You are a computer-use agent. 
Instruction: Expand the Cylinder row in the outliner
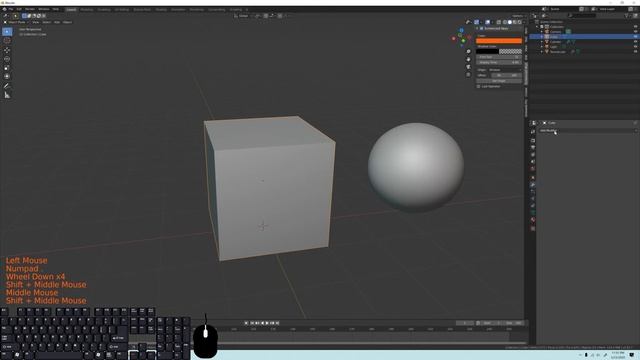point(542,42)
